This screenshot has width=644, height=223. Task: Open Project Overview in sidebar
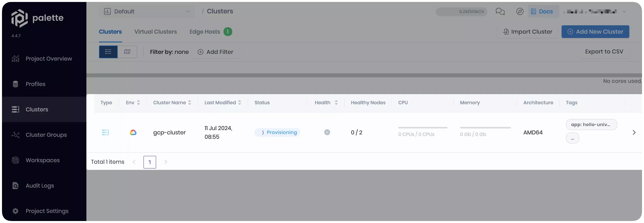pyautogui.click(x=49, y=59)
